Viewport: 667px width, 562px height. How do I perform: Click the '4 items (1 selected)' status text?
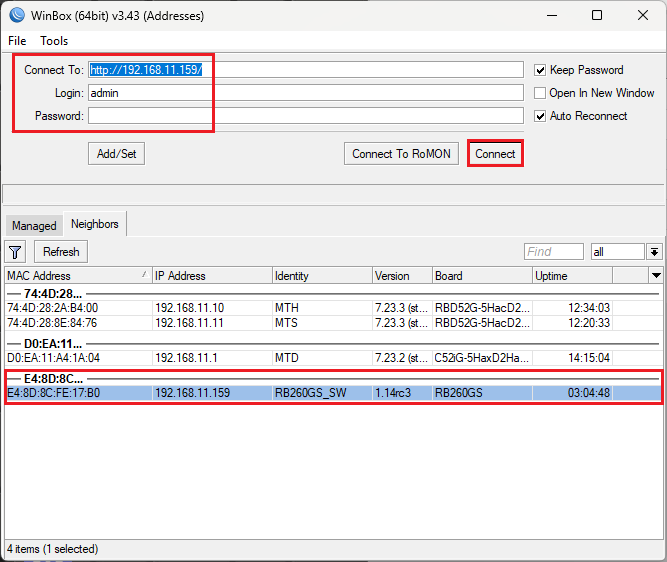[x=52, y=549]
